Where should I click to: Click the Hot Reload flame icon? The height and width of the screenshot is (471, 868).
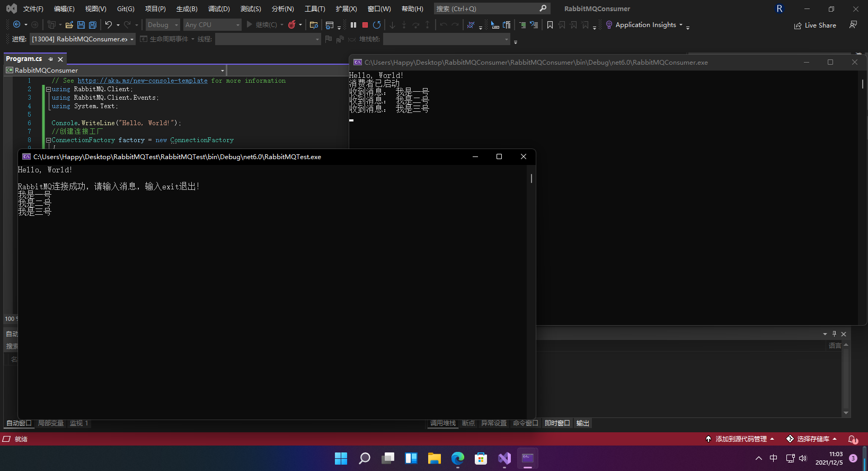tap(291, 25)
